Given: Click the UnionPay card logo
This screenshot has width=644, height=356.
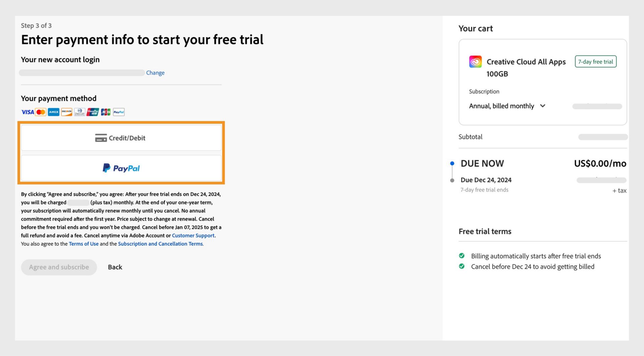Looking at the screenshot, I should tap(93, 112).
